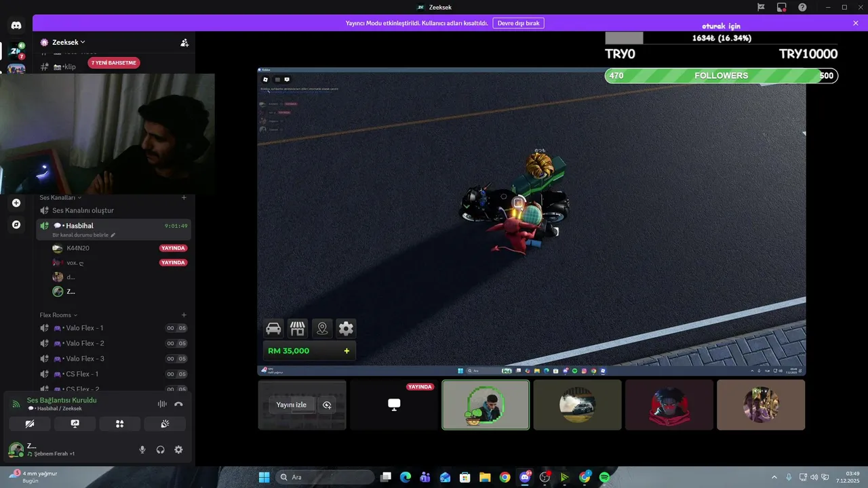Screen dimensions: 868x488
Task: Open the soundboard button
Action: click(x=165, y=424)
